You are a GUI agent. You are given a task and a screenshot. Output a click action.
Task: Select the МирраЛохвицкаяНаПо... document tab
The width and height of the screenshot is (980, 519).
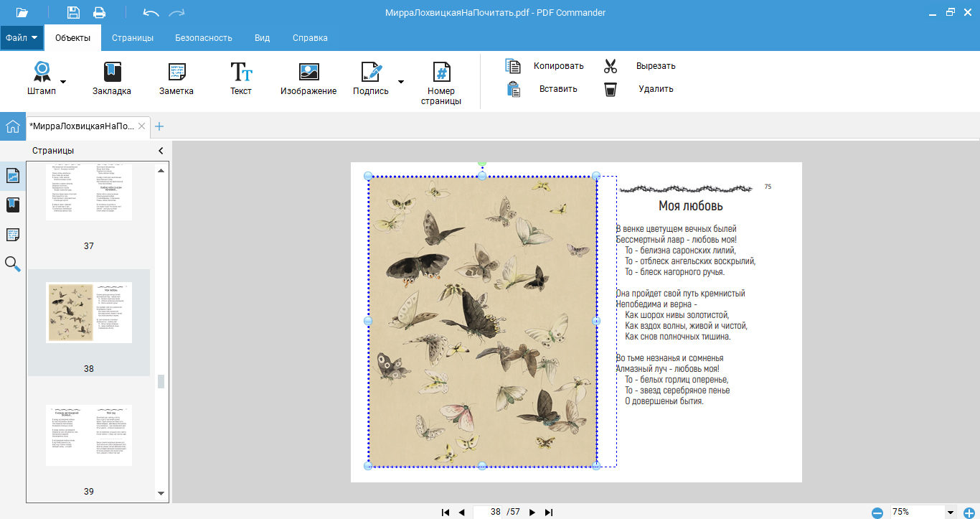(82, 126)
